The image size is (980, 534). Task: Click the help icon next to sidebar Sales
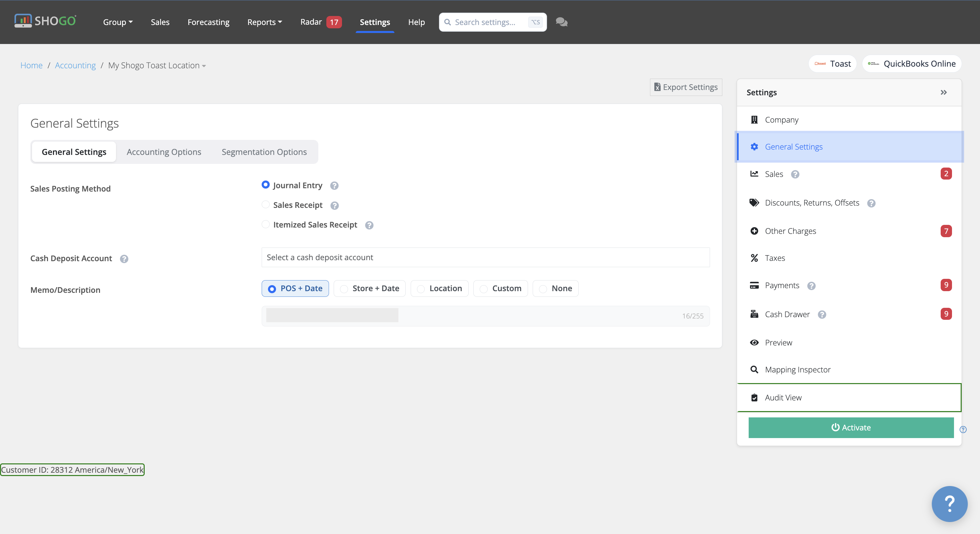[795, 174]
